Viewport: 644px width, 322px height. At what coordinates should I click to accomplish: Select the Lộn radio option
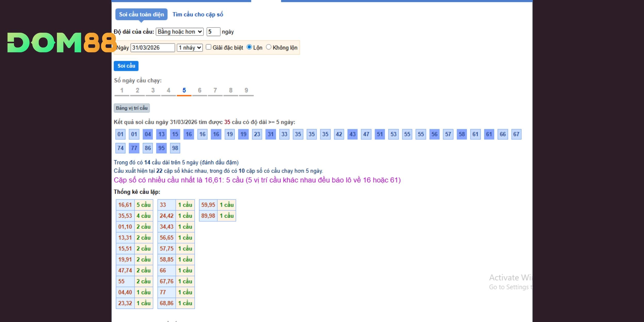point(249,47)
